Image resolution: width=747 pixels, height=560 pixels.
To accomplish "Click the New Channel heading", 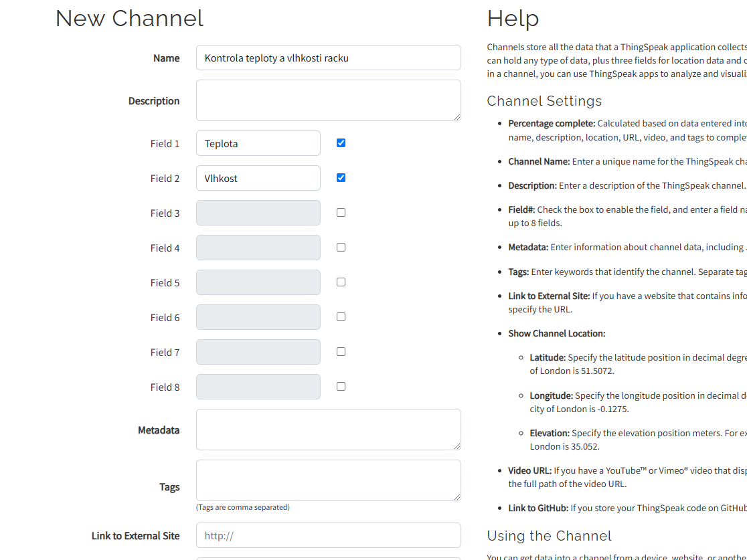I will click(x=130, y=19).
